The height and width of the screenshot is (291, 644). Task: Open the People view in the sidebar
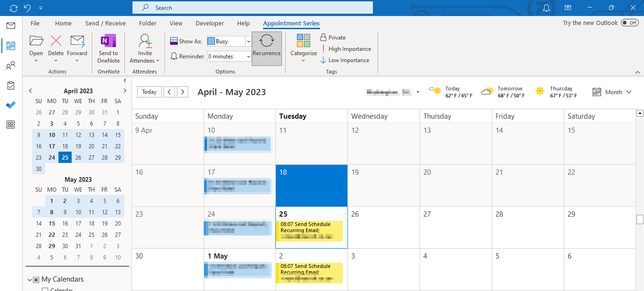click(x=10, y=65)
